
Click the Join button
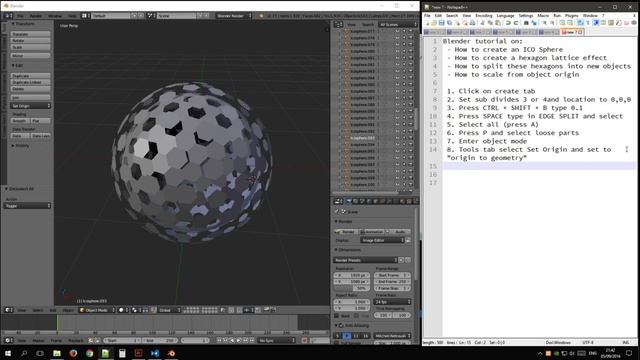[x=31, y=98]
